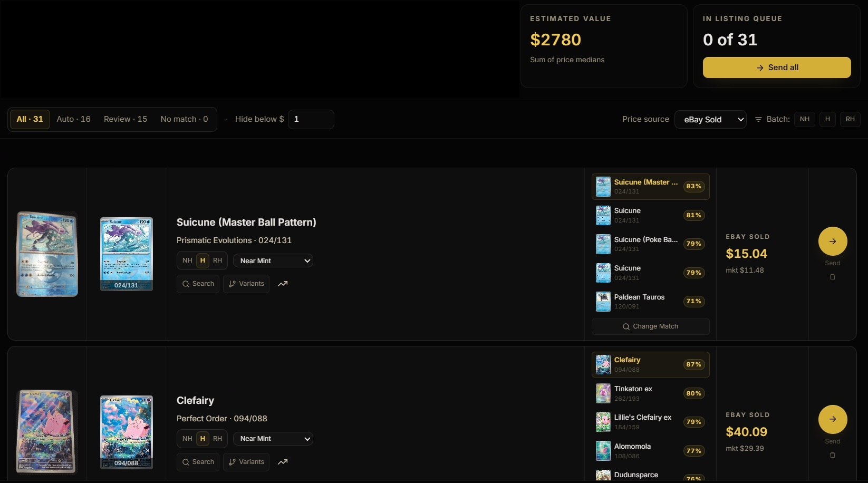868x483 pixels.
Task: Click the price trend icon for Suicune
Action: click(x=283, y=284)
